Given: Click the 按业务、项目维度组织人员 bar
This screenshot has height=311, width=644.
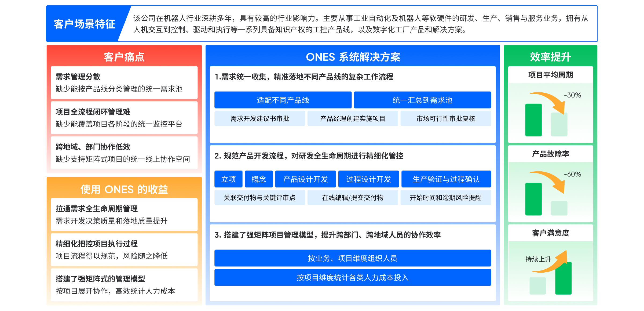Looking at the screenshot, I should coord(353,258).
